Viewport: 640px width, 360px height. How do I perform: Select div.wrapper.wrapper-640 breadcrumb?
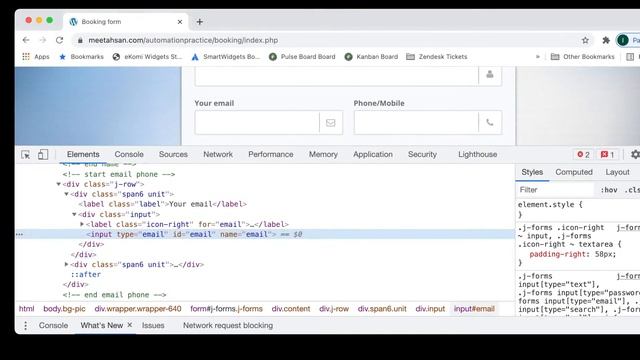(138, 309)
